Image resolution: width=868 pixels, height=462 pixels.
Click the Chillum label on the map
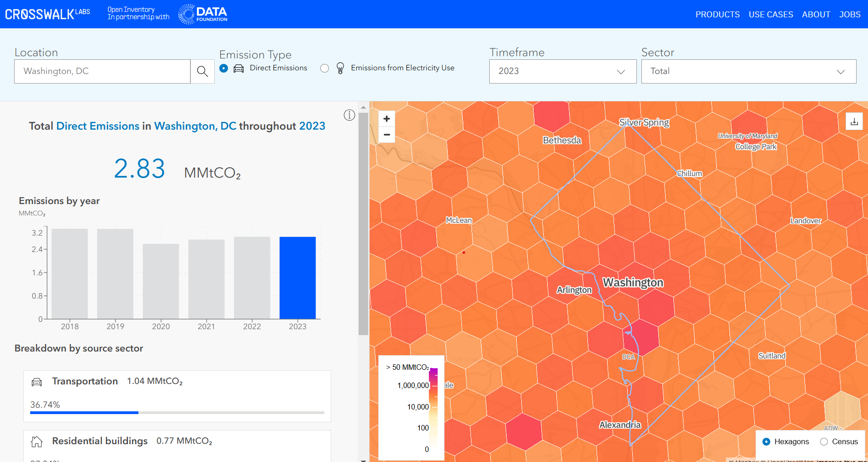click(689, 173)
